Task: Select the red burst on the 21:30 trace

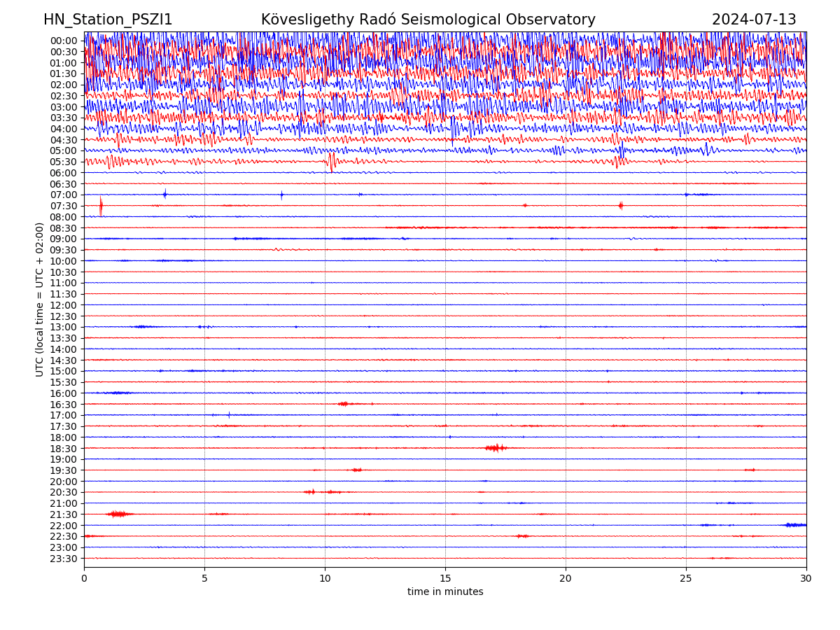Action: (x=118, y=514)
